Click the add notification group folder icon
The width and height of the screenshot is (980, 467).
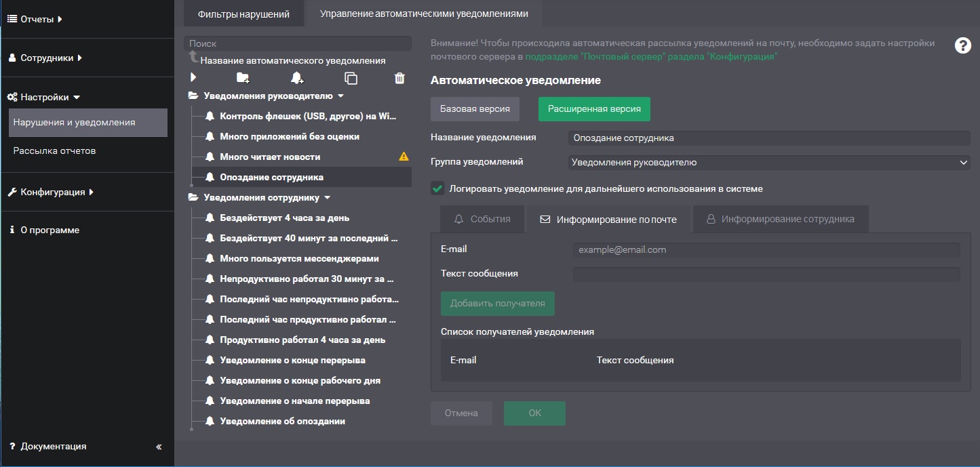pyautogui.click(x=243, y=78)
